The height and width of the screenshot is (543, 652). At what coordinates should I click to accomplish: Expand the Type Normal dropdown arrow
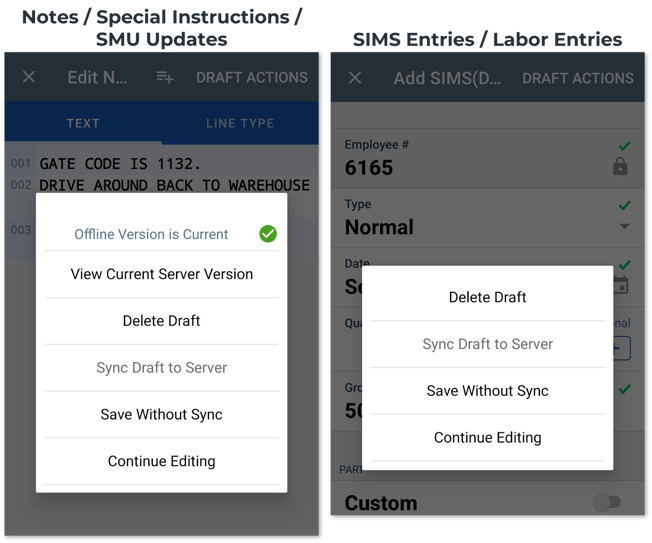[624, 227]
